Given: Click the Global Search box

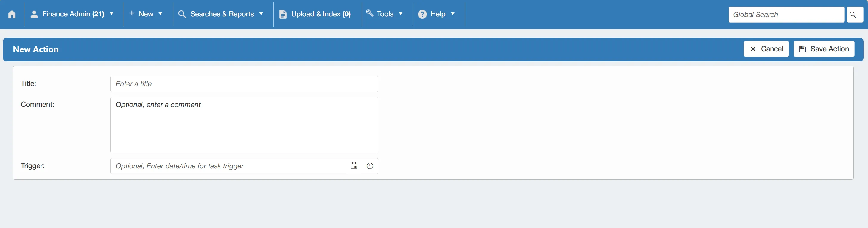Looking at the screenshot, I should (x=786, y=15).
